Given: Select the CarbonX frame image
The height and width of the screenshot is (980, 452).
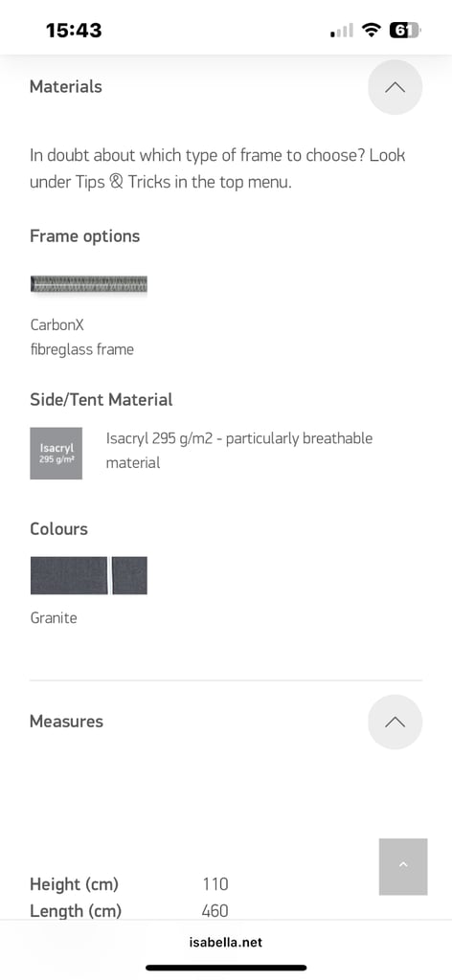Looking at the screenshot, I should 89,284.
